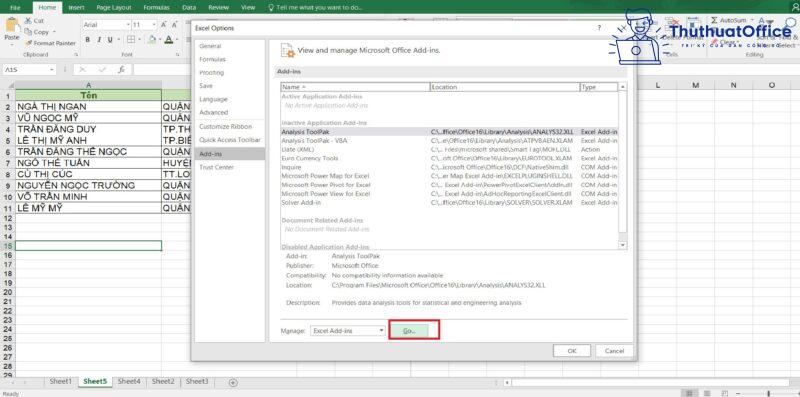Select Proofing category in Excel Options
This screenshot has height=397, width=800.
[230, 72]
